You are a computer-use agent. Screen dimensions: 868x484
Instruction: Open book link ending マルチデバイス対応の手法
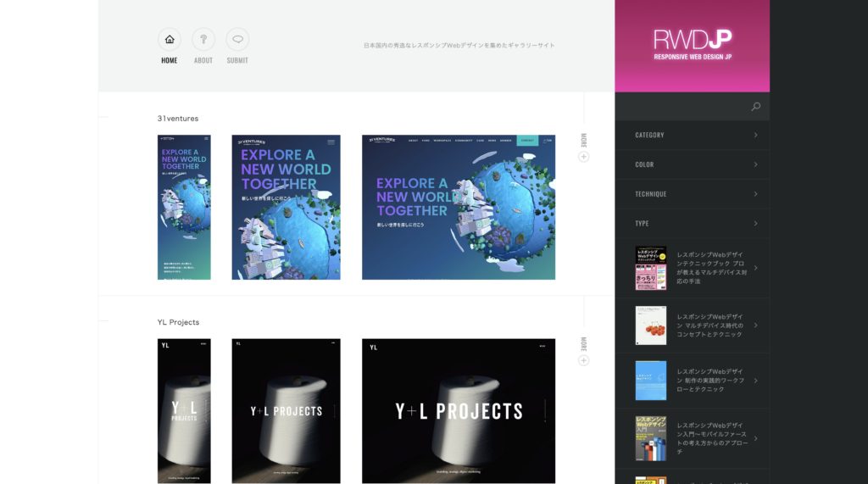tap(711, 268)
